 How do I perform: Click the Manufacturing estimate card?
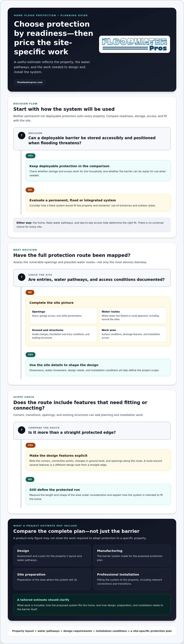[132, 555]
